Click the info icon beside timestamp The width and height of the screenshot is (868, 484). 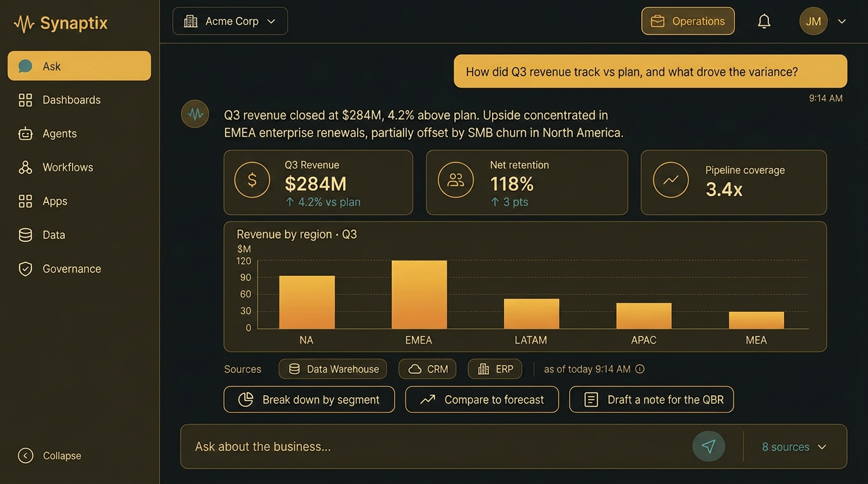640,369
